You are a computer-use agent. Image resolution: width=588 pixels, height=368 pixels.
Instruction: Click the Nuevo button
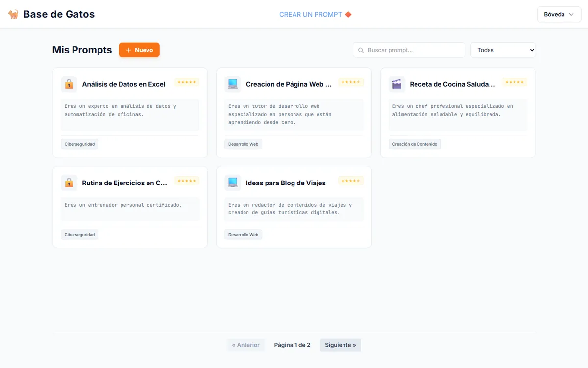click(x=139, y=50)
